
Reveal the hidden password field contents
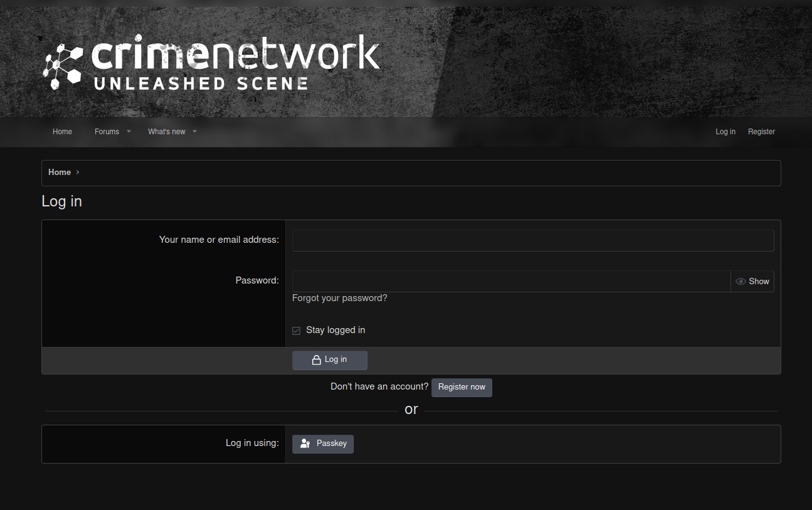tap(752, 281)
